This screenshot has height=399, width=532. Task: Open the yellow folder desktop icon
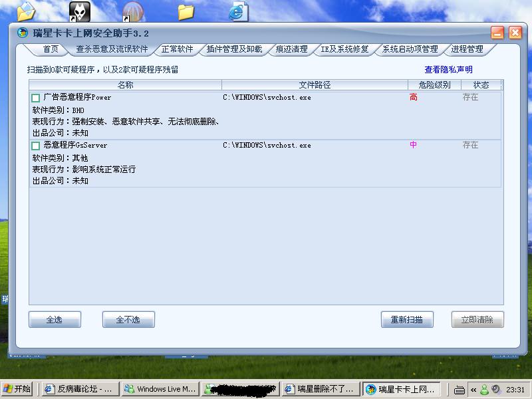point(186,12)
